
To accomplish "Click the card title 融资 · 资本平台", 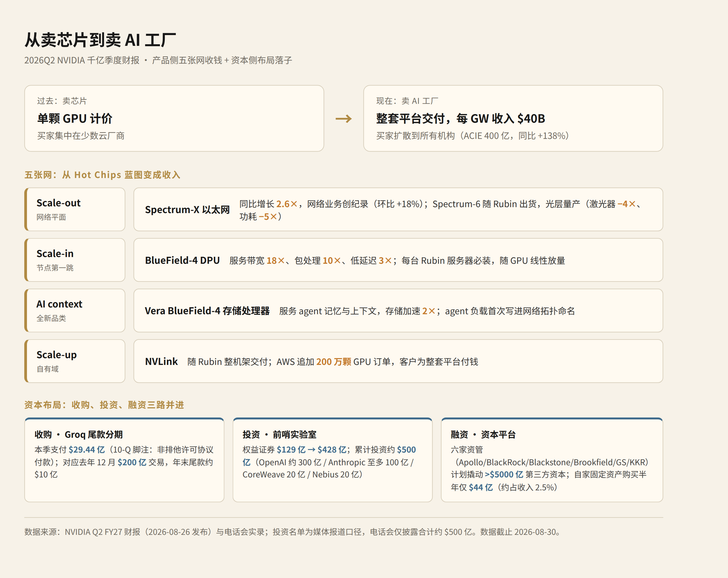I will click(x=483, y=435).
